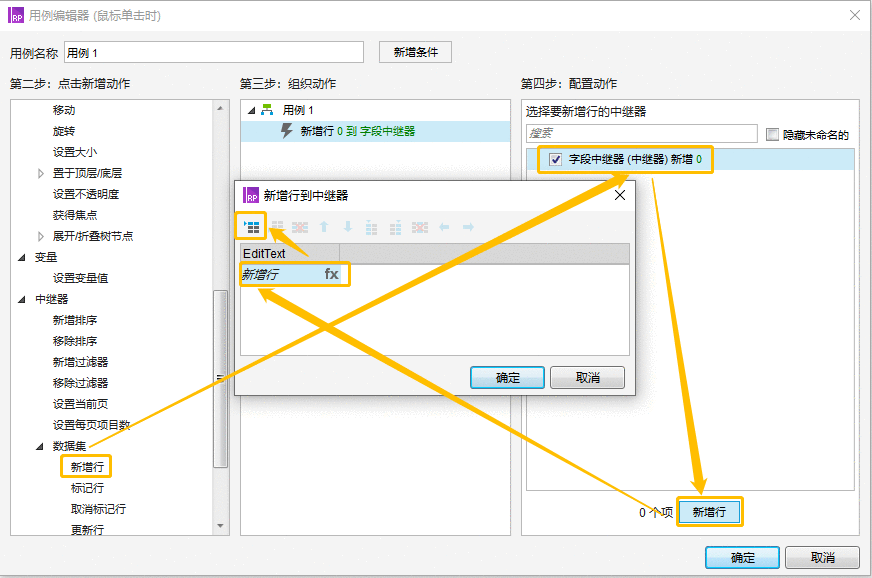The width and height of the screenshot is (872, 578).
Task: Select the 取消标记行 action
Action: [98, 509]
